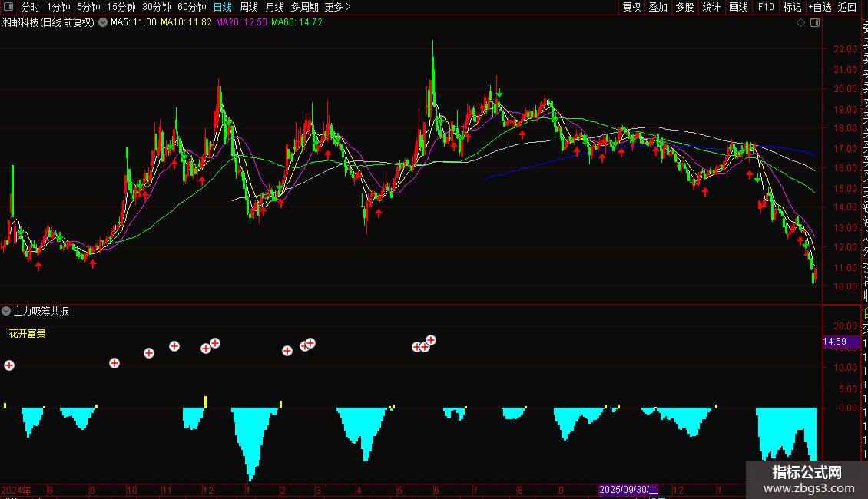
Task: Select the 周线 weekly period tab
Action: pos(249,7)
